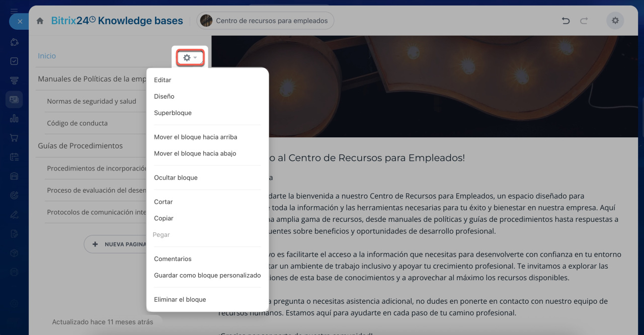Image resolution: width=644 pixels, height=335 pixels.
Task: Click Guardar como bloque personalizado
Action: click(x=207, y=275)
